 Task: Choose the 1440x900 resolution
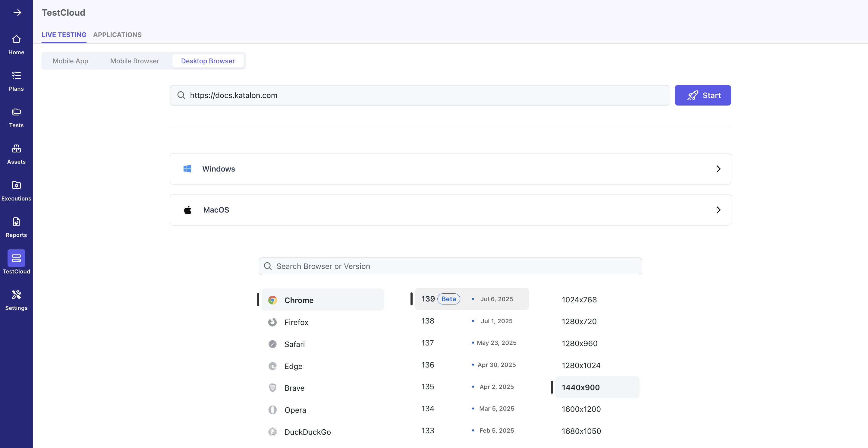(597, 387)
